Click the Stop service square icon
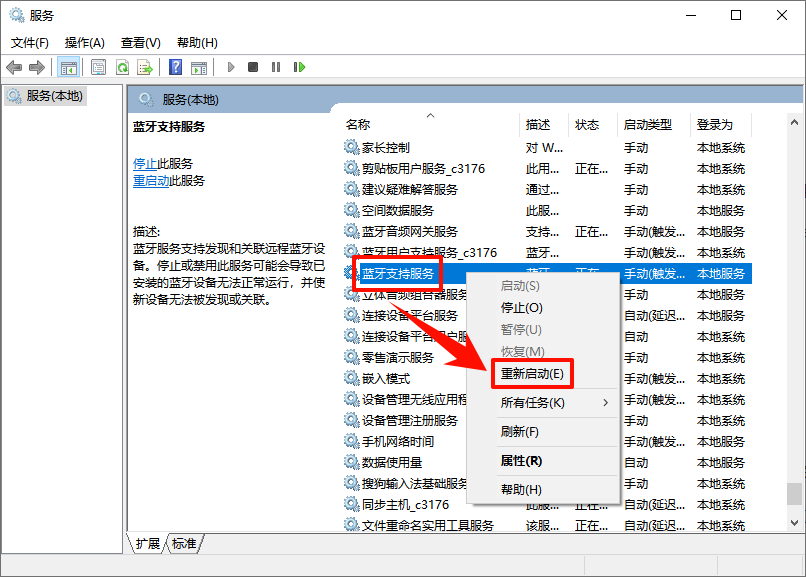 pyautogui.click(x=253, y=67)
